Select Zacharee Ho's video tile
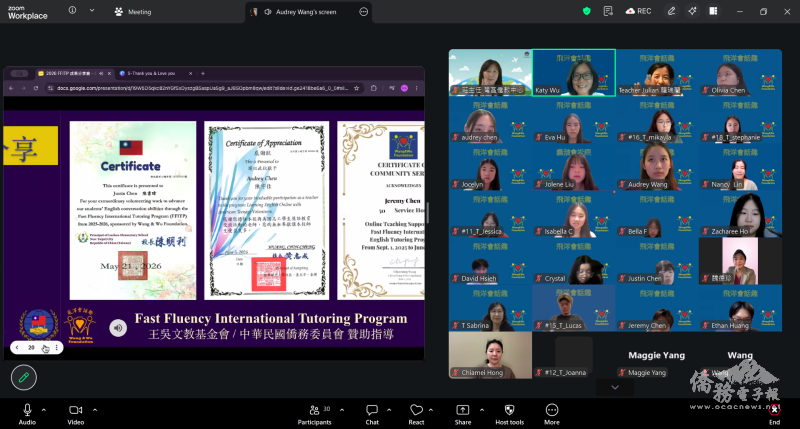Image resolution: width=800 pixels, height=429 pixels. click(740, 214)
